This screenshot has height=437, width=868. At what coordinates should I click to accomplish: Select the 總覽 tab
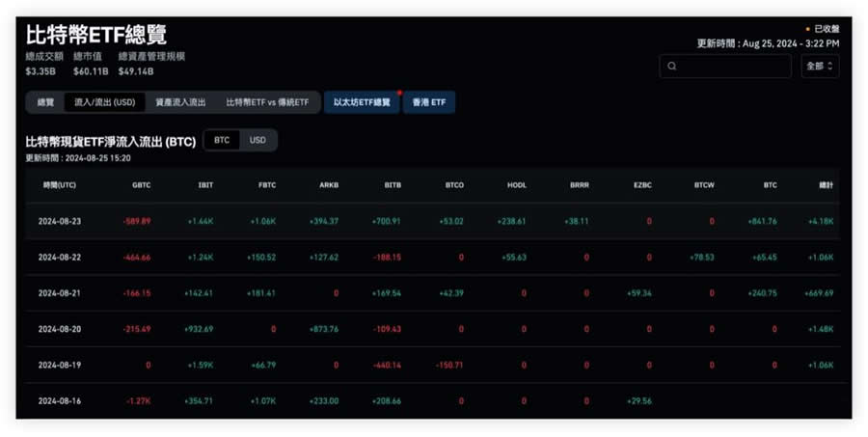coord(45,102)
